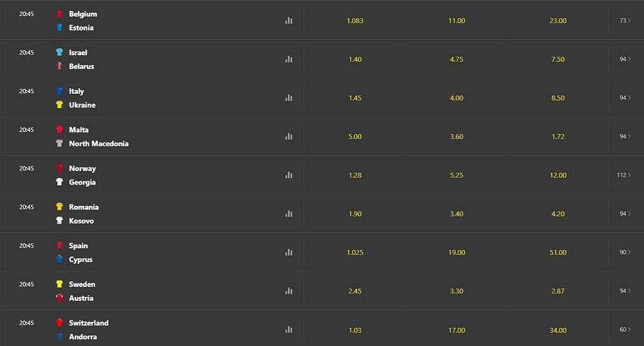Open stats icon for Norway vs Georgia
644x346 pixels.
pos(289,175)
